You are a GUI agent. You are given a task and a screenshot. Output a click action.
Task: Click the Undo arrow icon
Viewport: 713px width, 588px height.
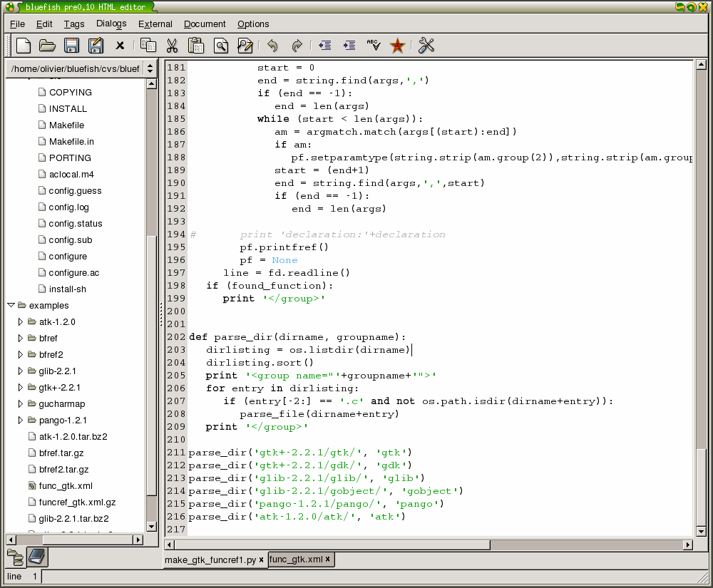[x=272, y=46]
